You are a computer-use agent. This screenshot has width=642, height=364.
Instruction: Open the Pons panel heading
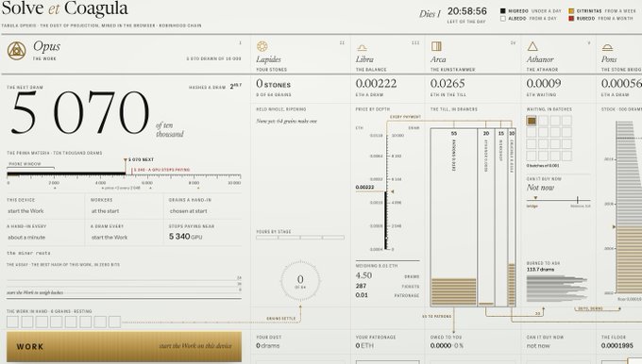tap(609, 59)
